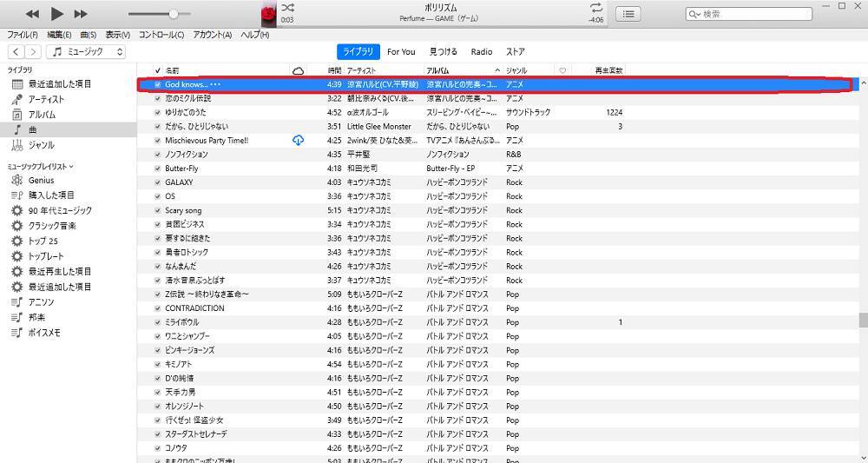Image resolution: width=868 pixels, height=463 pixels.
Task: Click the play button
Action: click(56, 14)
